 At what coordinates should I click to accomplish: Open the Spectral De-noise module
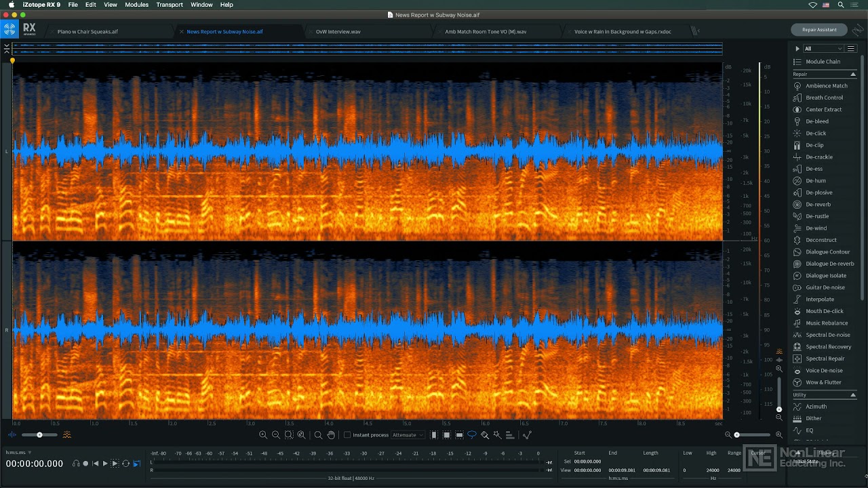pos(827,335)
